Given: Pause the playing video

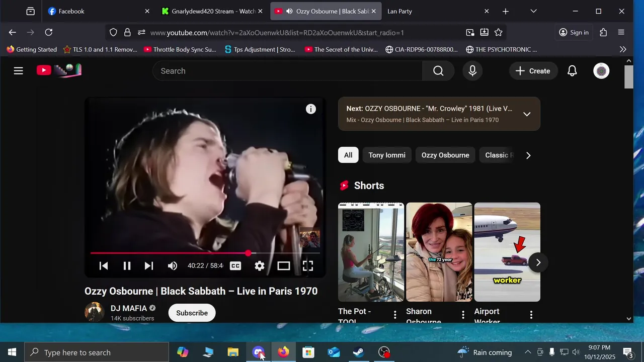Looking at the screenshot, I should tap(127, 266).
